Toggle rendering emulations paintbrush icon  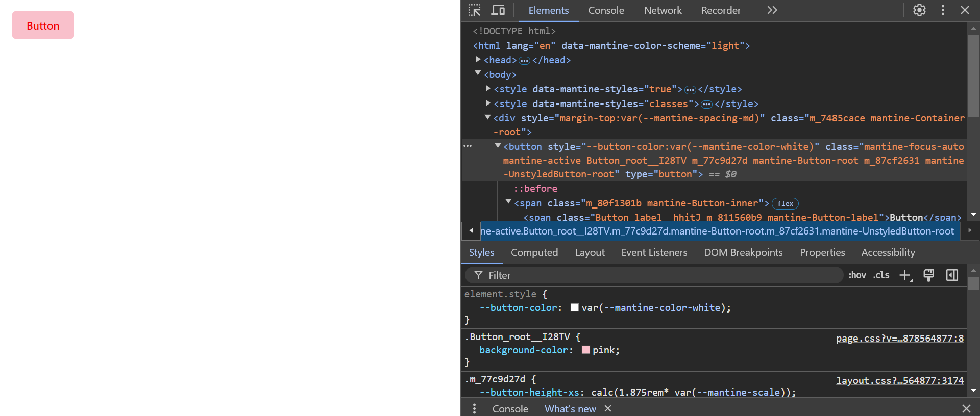point(928,275)
